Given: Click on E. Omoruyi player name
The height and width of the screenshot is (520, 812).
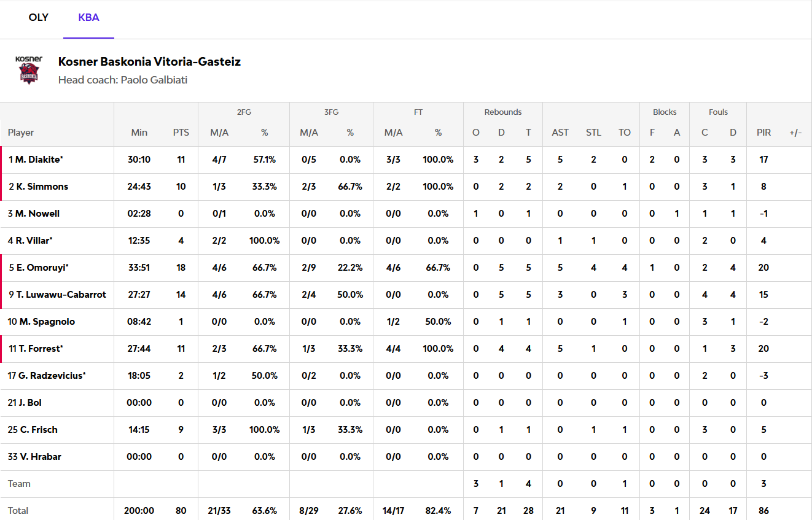Looking at the screenshot, I should point(41,268).
